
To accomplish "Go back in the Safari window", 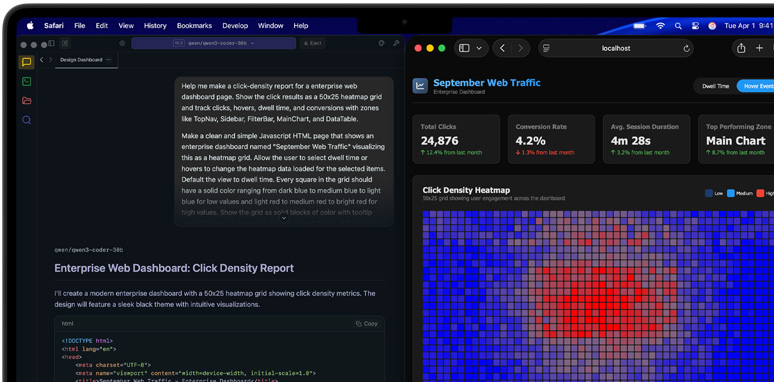I will click(x=503, y=48).
